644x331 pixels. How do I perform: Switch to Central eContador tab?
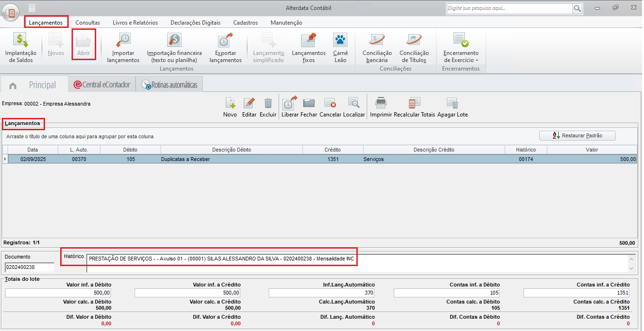coord(101,85)
